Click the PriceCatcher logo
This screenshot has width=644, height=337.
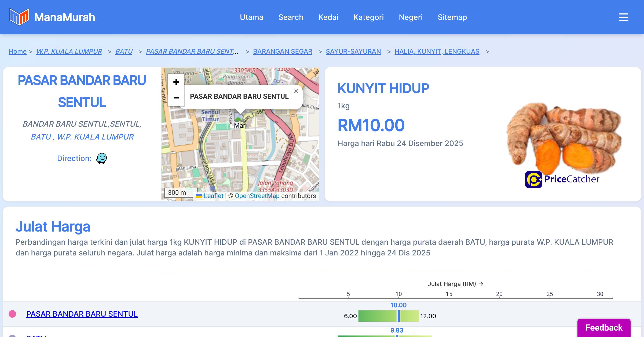point(562,179)
